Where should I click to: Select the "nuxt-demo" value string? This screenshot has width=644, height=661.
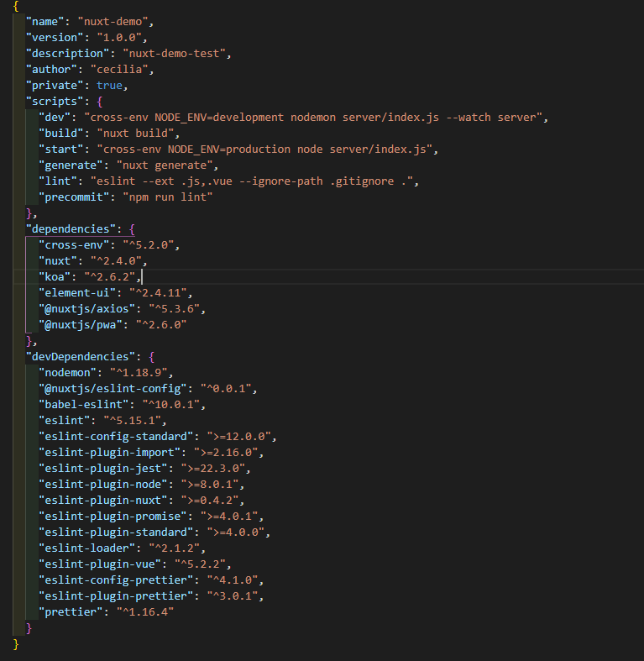tap(113, 22)
